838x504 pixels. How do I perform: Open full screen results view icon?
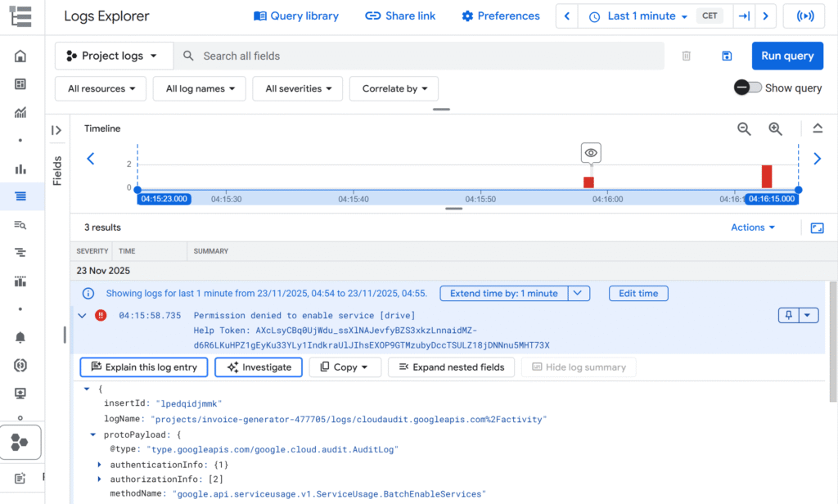[x=817, y=228]
